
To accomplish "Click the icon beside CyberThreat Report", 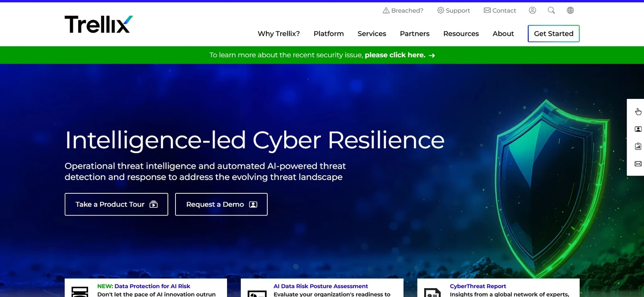I will pyautogui.click(x=432, y=293).
